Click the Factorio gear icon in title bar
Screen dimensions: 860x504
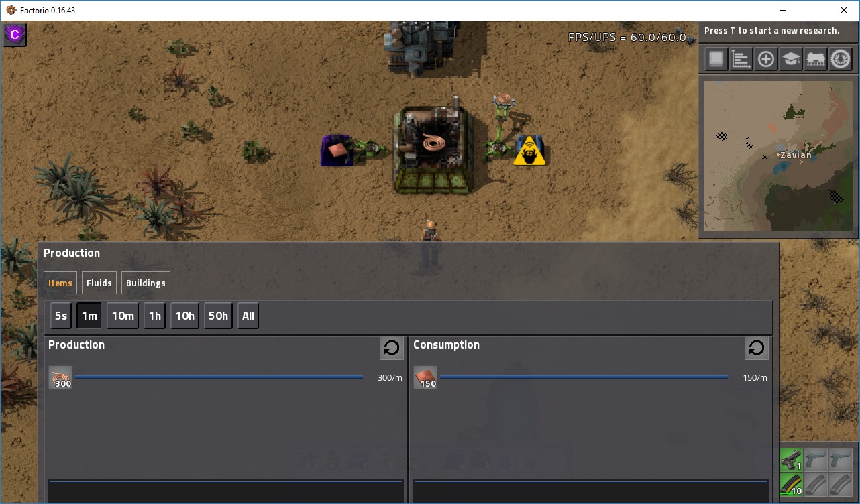(x=11, y=10)
